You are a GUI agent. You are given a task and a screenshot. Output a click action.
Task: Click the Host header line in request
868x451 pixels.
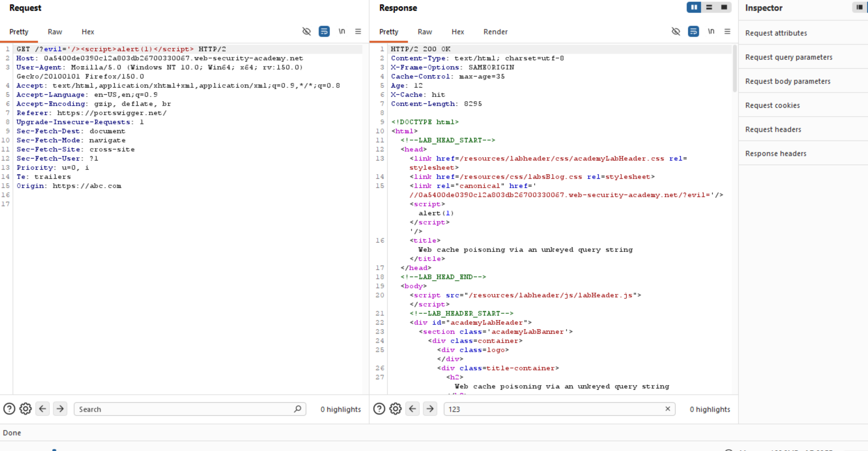(160, 58)
